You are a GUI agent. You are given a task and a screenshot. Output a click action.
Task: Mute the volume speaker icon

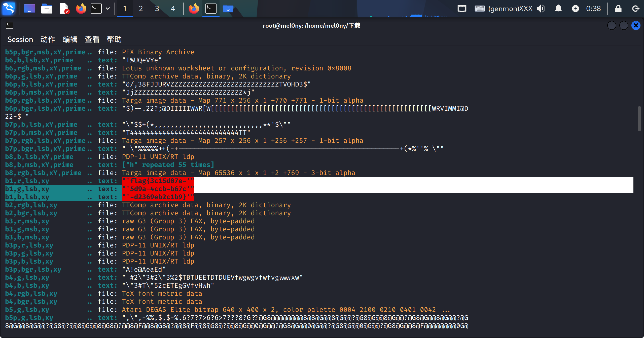click(x=540, y=9)
